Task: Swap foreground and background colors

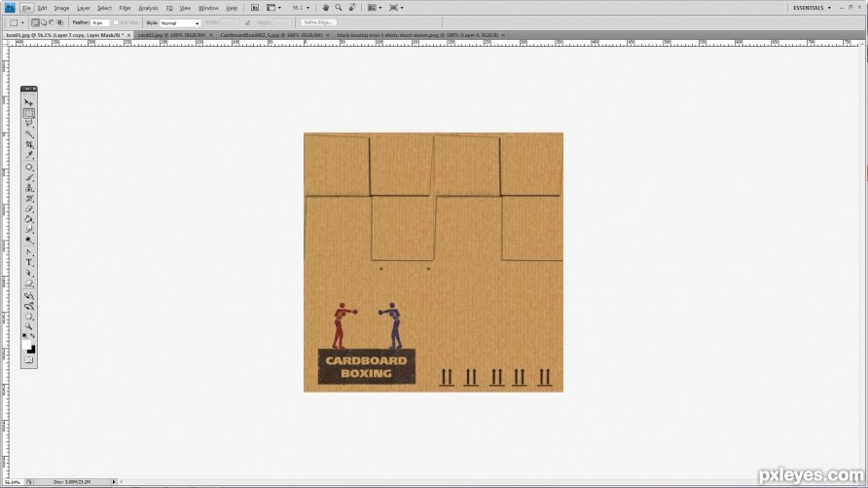Action: point(33,336)
